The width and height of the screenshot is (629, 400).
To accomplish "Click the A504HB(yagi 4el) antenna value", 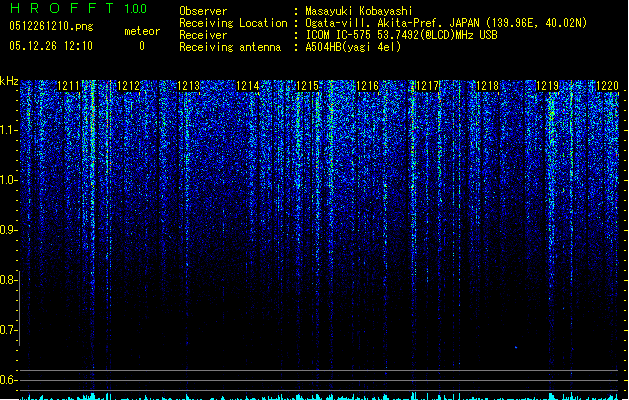I will pos(353,47).
